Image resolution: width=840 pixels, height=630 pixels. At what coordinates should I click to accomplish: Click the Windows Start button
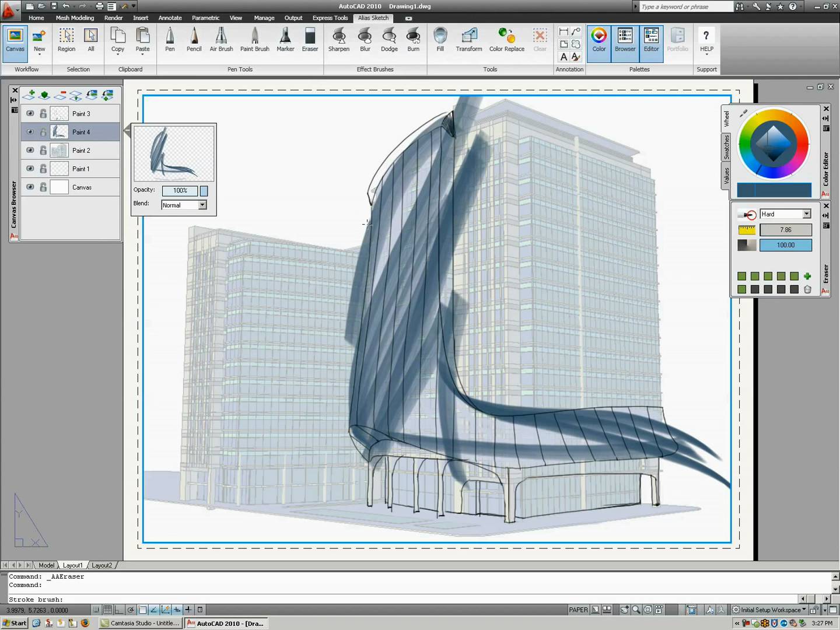(15, 623)
